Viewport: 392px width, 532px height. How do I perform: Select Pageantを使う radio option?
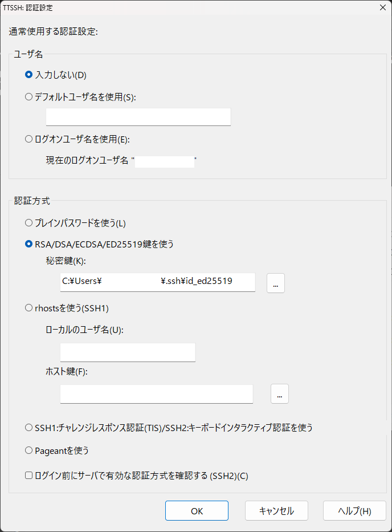[x=29, y=450]
